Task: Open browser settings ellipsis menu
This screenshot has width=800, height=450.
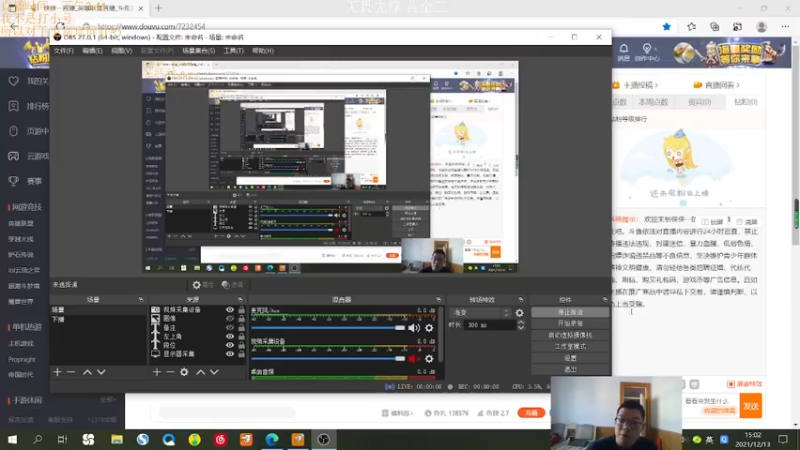Action: 785,27
